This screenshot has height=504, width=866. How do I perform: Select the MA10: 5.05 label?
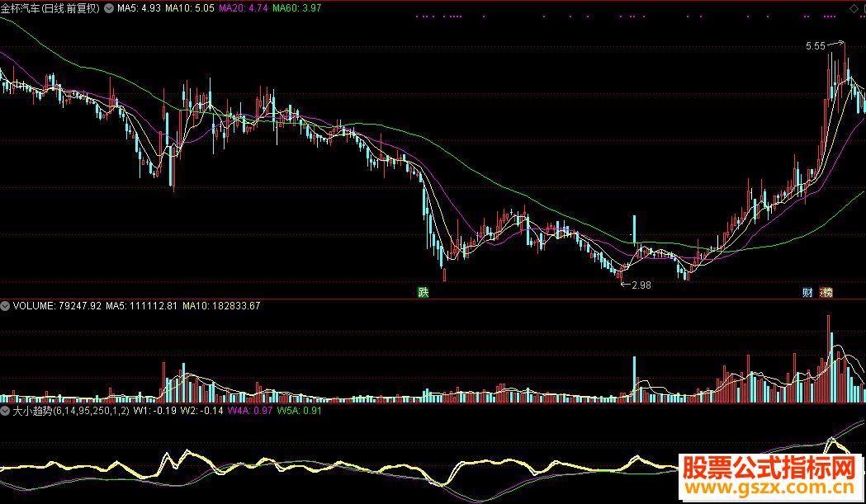190,8
